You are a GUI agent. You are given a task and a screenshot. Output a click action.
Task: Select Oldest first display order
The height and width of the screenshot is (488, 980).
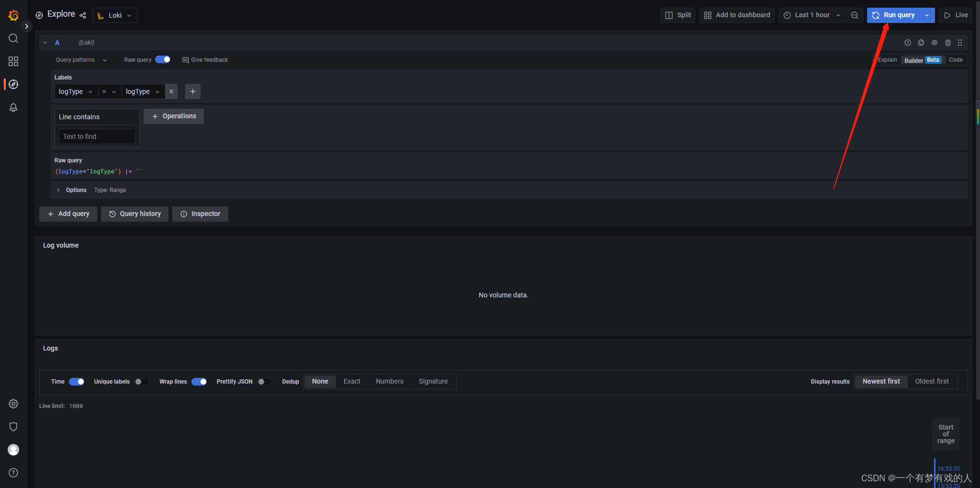coord(932,382)
